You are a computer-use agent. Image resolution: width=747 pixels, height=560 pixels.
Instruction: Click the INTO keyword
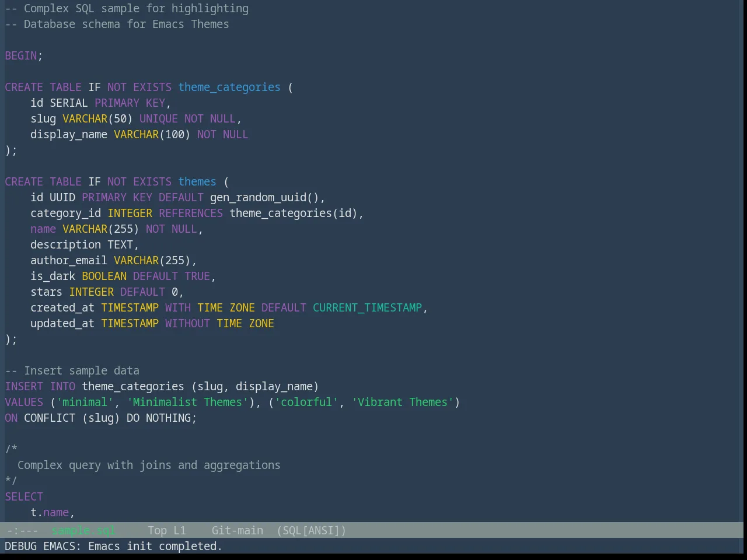62,386
